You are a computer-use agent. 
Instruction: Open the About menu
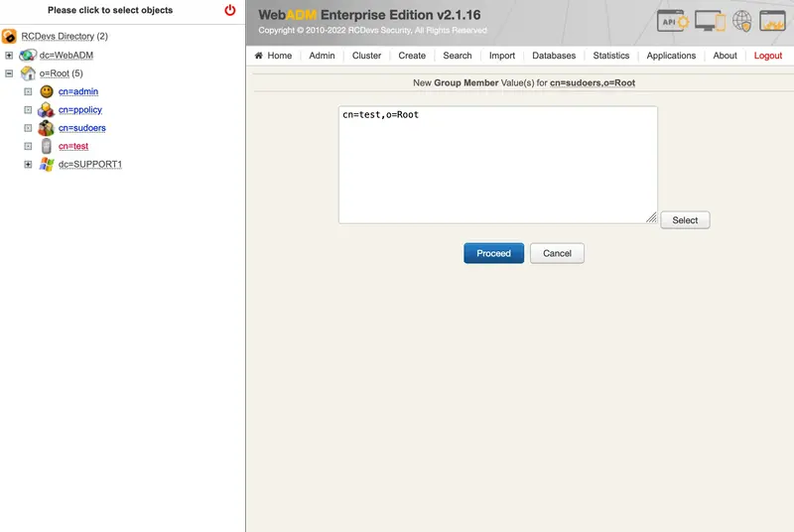point(726,56)
